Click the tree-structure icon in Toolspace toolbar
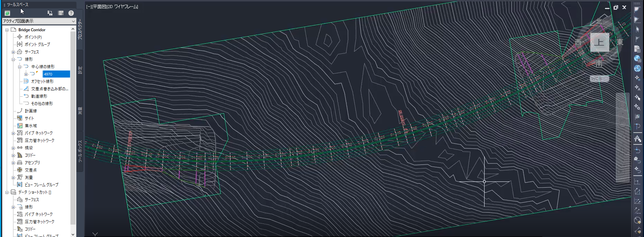This screenshot has height=237, width=644. [50, 13]
